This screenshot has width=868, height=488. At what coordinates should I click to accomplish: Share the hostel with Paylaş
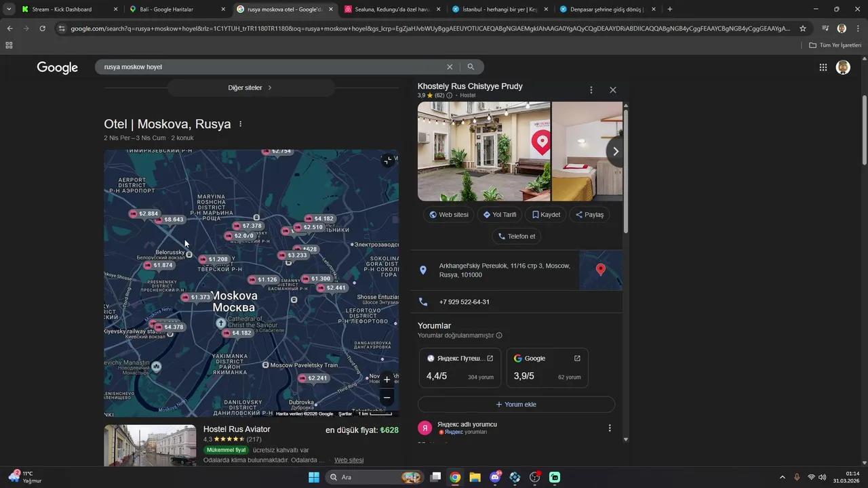coord(589,215)
